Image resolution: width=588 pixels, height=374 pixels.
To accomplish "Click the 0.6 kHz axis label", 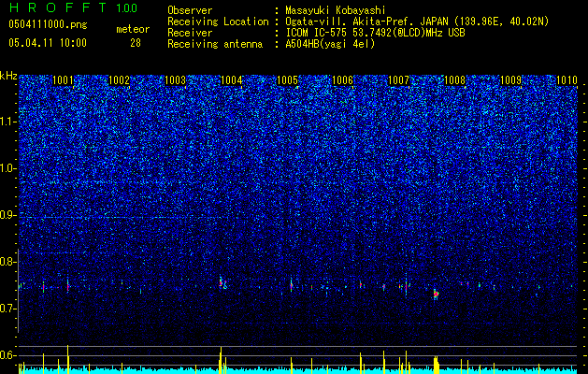I will pyautogui.click(x=8, y=355).
